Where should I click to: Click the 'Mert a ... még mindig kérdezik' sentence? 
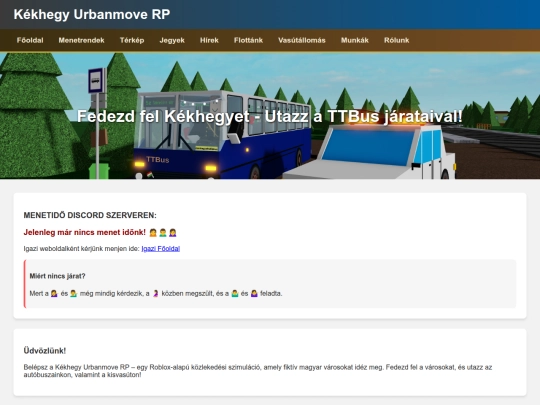[x=156, y=294]
